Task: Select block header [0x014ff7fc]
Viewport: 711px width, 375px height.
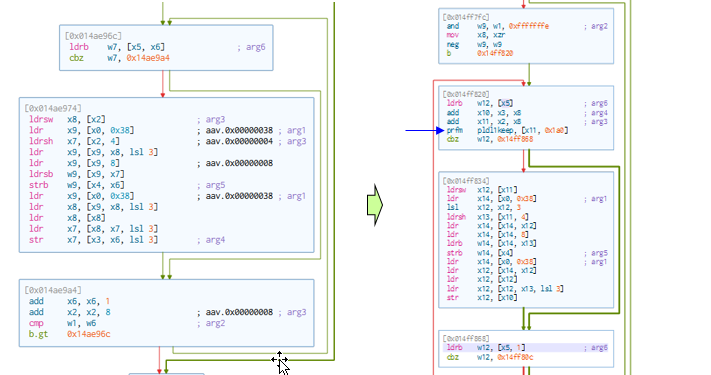Action: (x=466, y=17)
